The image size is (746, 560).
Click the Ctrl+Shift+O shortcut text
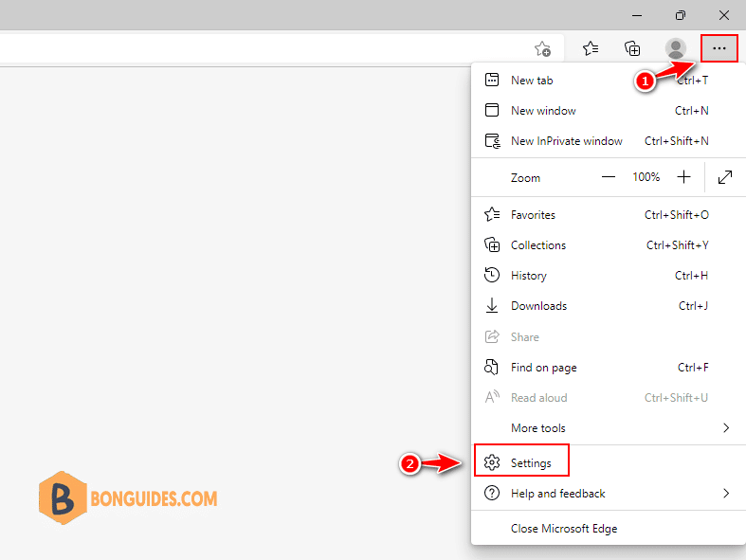[677, 214]
